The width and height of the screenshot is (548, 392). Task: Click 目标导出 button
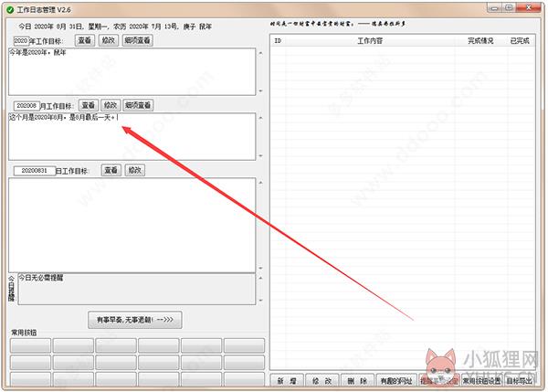point(520,381)
